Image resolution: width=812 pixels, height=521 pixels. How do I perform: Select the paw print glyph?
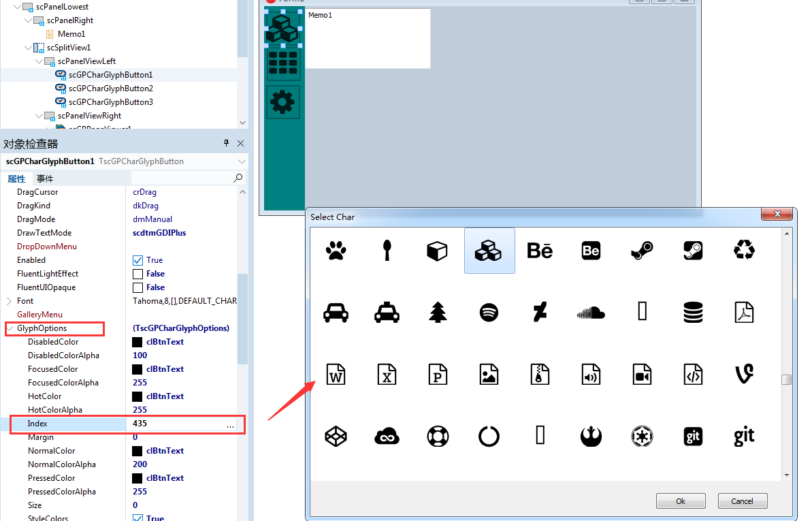click(x=336, y=251)
